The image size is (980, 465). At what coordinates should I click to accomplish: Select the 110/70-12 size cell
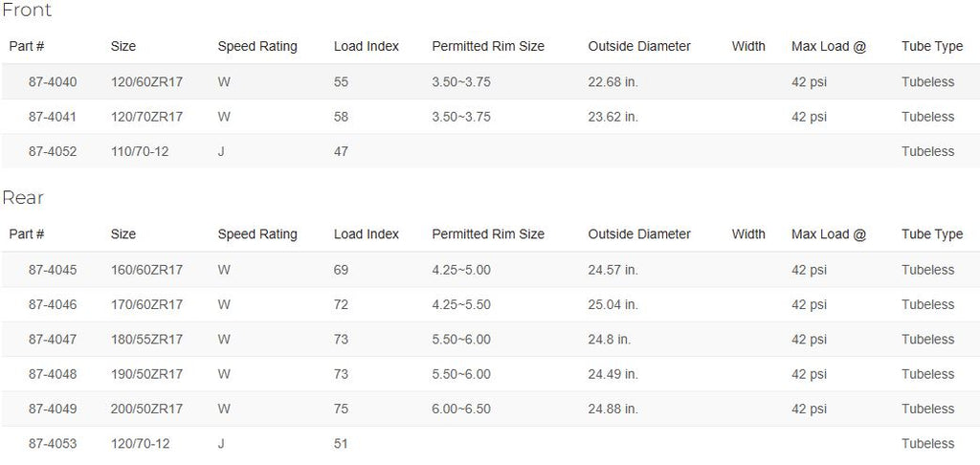140,151
